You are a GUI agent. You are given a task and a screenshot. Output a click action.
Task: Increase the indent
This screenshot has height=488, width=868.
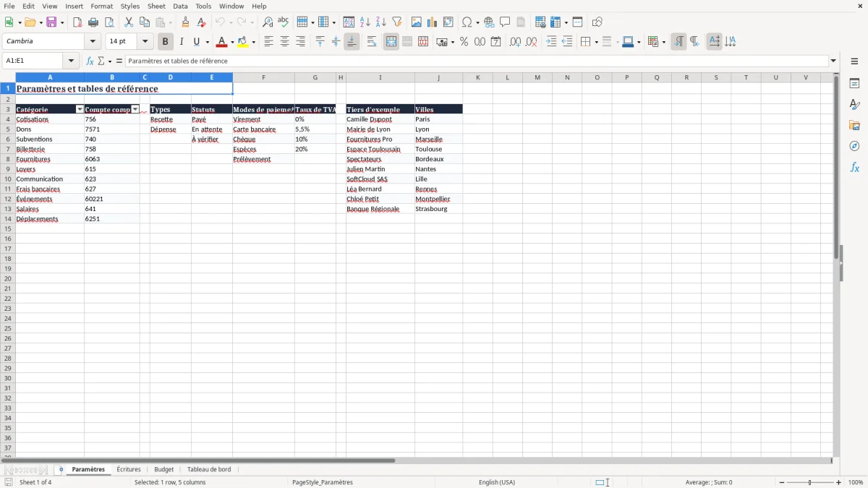(x=551, y=42)
